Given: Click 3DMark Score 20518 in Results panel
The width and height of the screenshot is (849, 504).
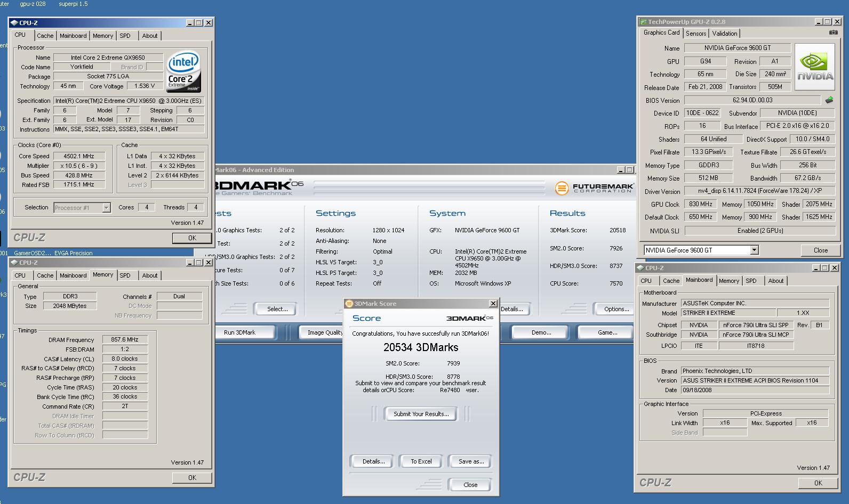Looking at the screenshot, I should (618, 230).
